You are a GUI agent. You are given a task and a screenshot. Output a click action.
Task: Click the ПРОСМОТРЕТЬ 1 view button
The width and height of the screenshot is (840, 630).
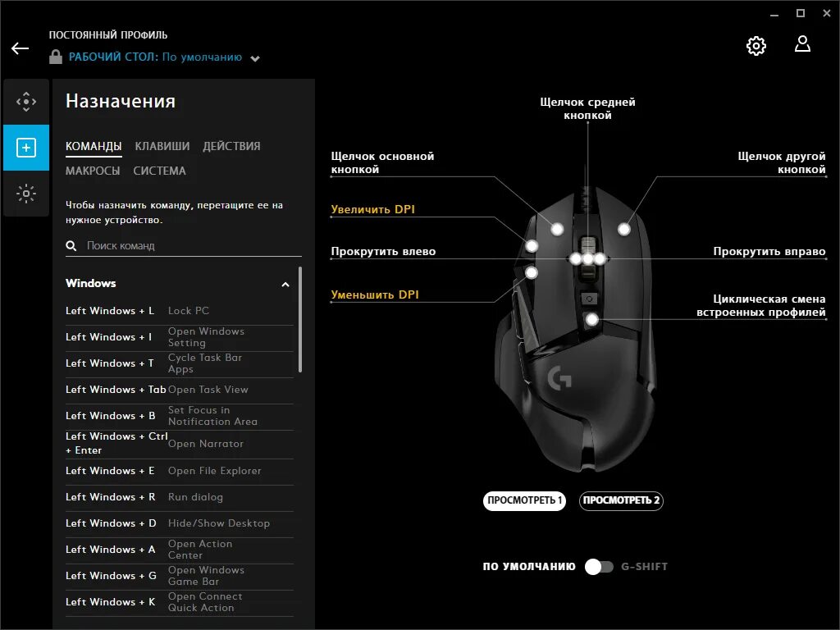(x=524, y=501)
